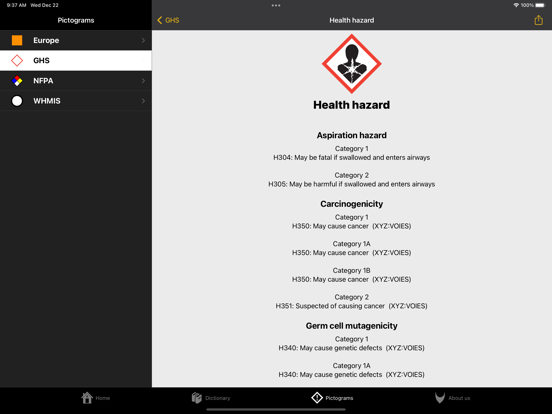
Task: Tap the share icon in the header
Action: pyautogui.click(x=538, y=20)
